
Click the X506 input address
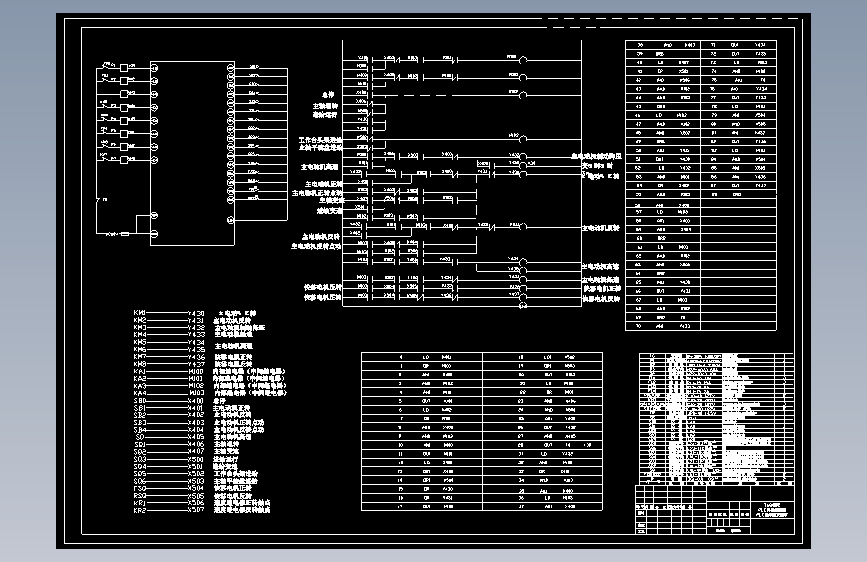tap(196, 503)
